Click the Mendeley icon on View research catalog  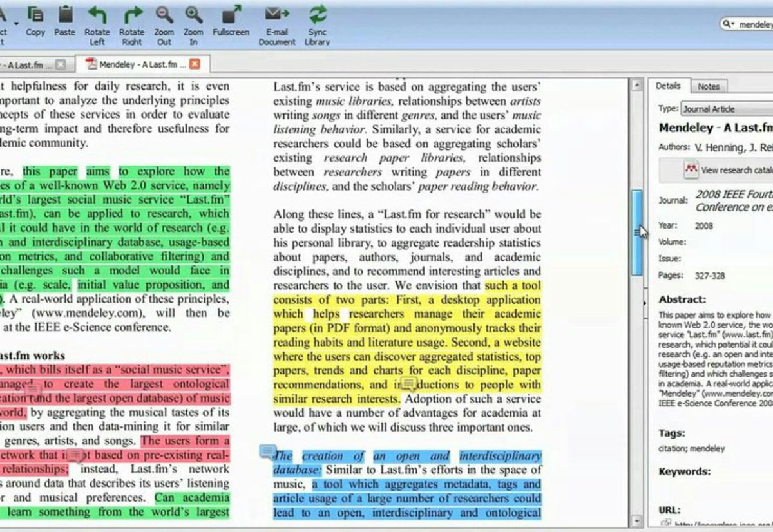coord(691,169)
